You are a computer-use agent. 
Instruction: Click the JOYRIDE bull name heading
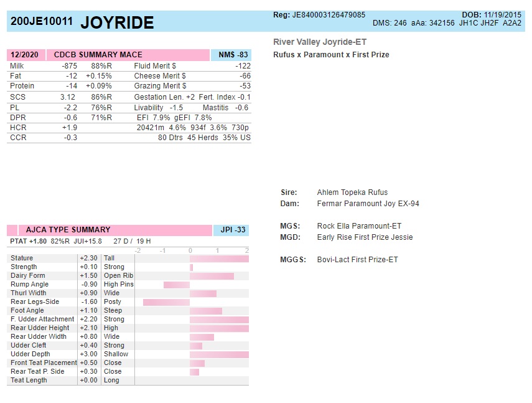click(x=117, y=23)
